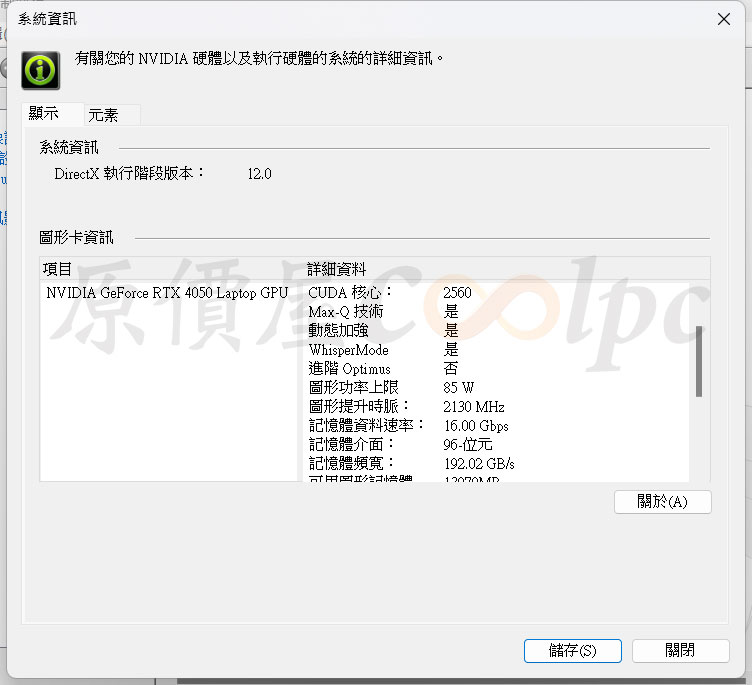Close the 系統資訊 dialog with X
The width and height of the screenshot is (752, 685).
click(x=724, y=19)
